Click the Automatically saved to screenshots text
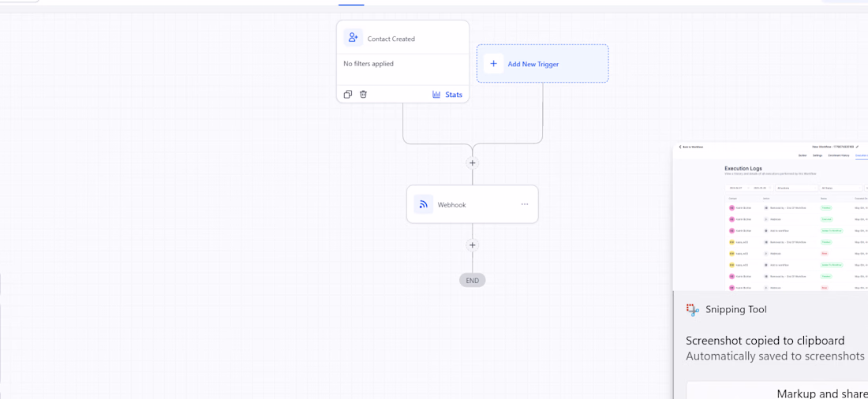This screenshot has width=868, height=399. (775, 356)
